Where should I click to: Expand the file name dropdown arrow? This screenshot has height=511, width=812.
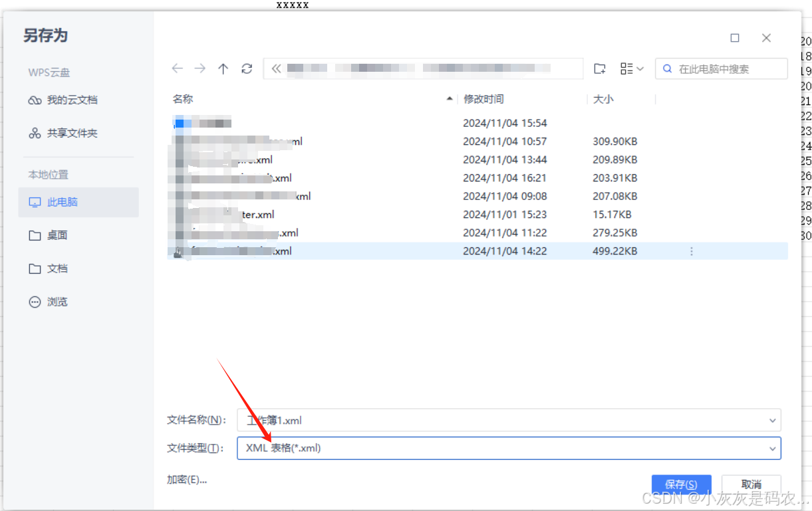pyautogui.click(x=772, y=420)
